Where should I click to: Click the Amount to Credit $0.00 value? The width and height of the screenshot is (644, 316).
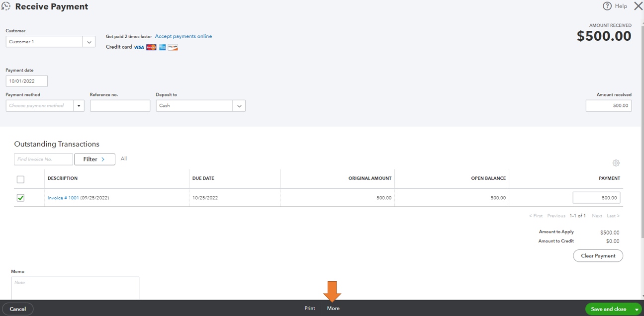click(612, 241)
